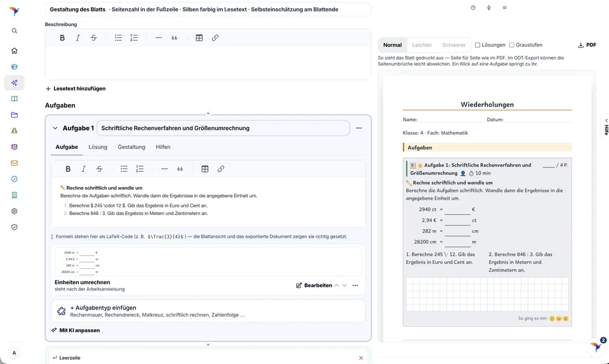
Task: Click Lesetext hinzufügen
Action: (75, 89)
